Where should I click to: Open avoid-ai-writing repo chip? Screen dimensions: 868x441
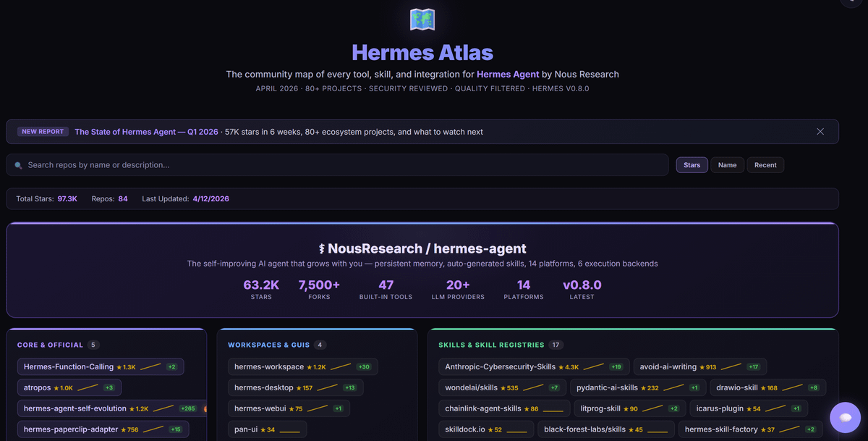coord(700,367)
